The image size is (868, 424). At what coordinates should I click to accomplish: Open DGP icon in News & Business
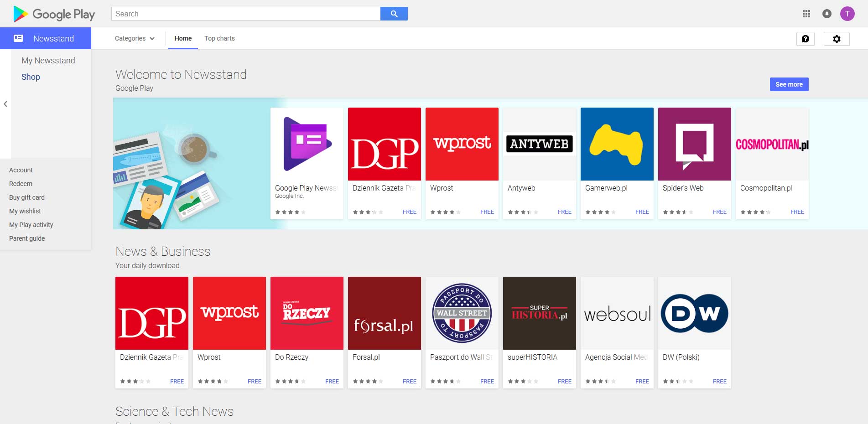[152, 313]
